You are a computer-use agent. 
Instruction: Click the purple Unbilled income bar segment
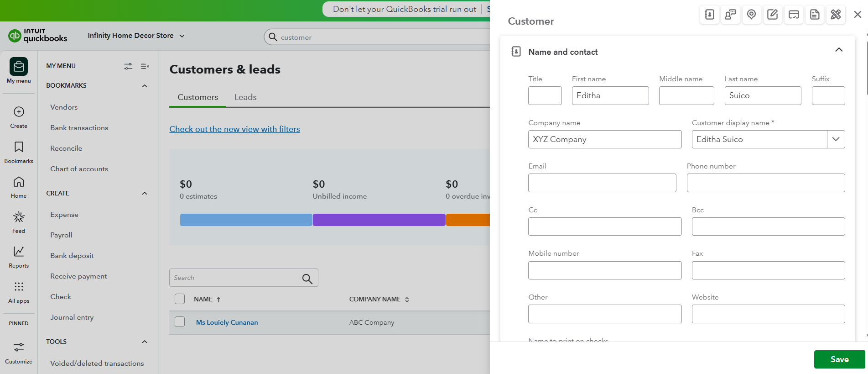click(x=379, y=220)
